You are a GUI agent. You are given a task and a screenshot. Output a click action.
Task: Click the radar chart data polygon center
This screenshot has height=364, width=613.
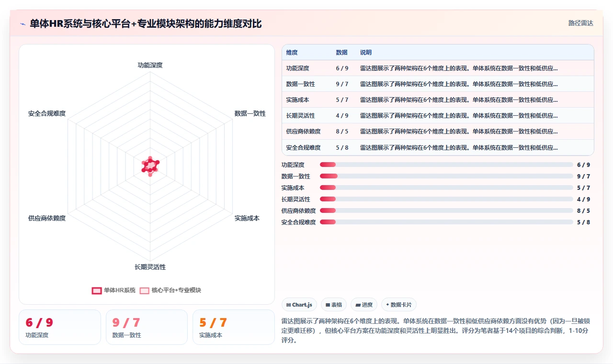click(150, 166)
